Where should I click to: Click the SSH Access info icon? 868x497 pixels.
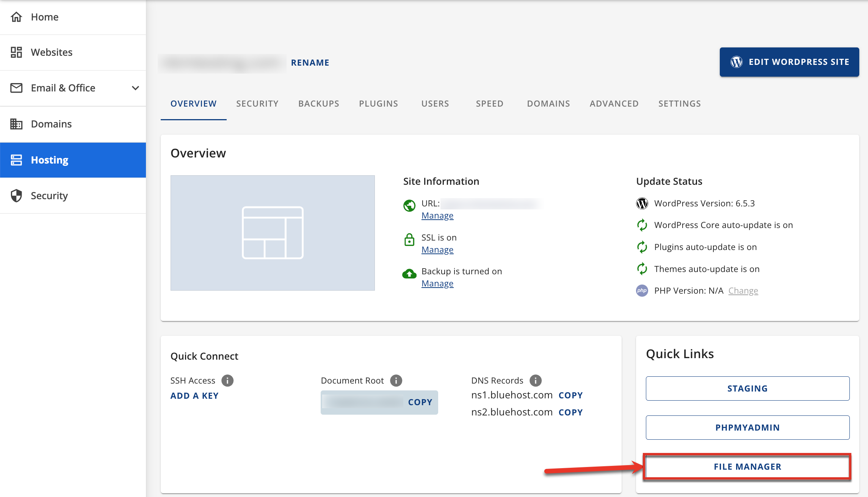[227, 381]
